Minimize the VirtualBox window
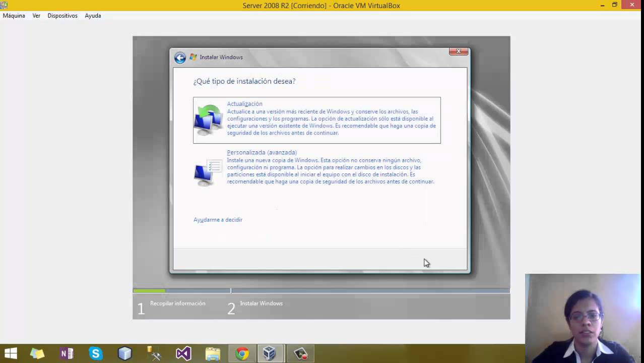Screen dimensions: 644x363 point(603,5)
